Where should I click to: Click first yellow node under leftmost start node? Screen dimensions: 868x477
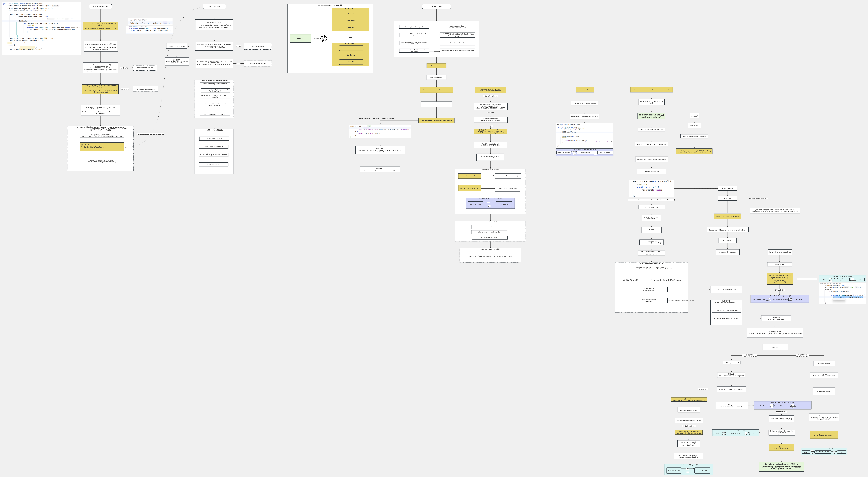click(x=100, y=26)
